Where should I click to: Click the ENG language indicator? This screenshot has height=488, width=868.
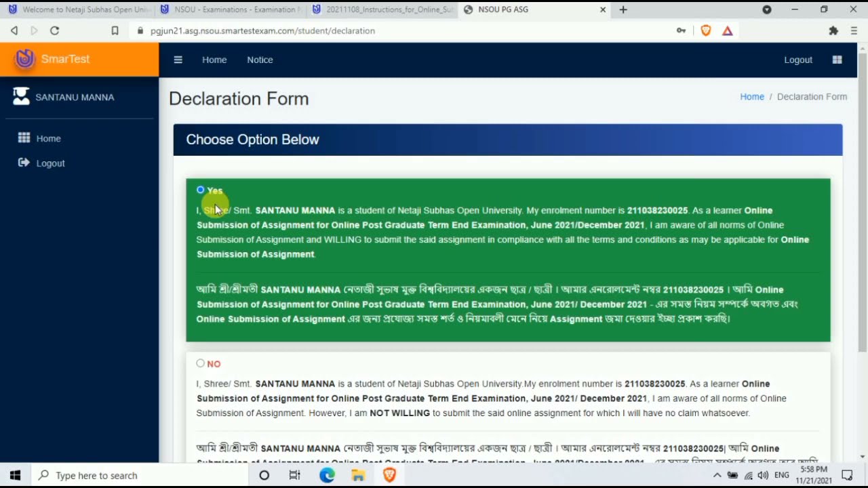point(782,475)
